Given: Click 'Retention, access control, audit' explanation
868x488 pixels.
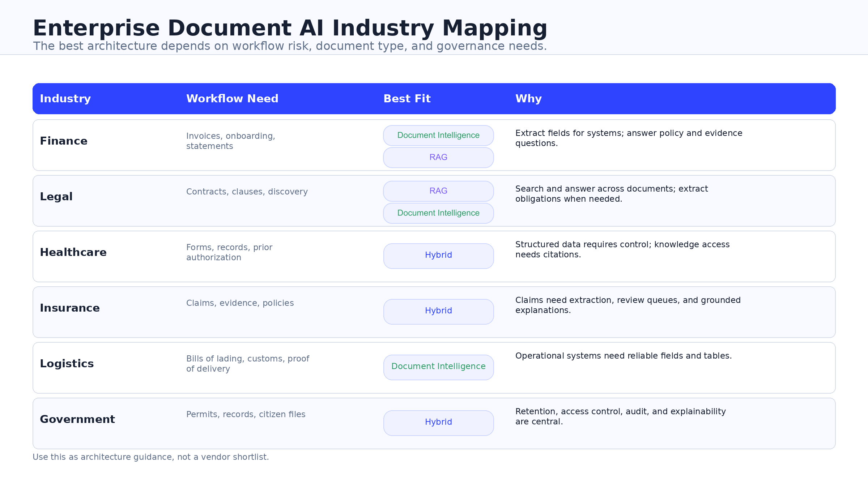Looking at the screenshot, I should tap(621, 416).
